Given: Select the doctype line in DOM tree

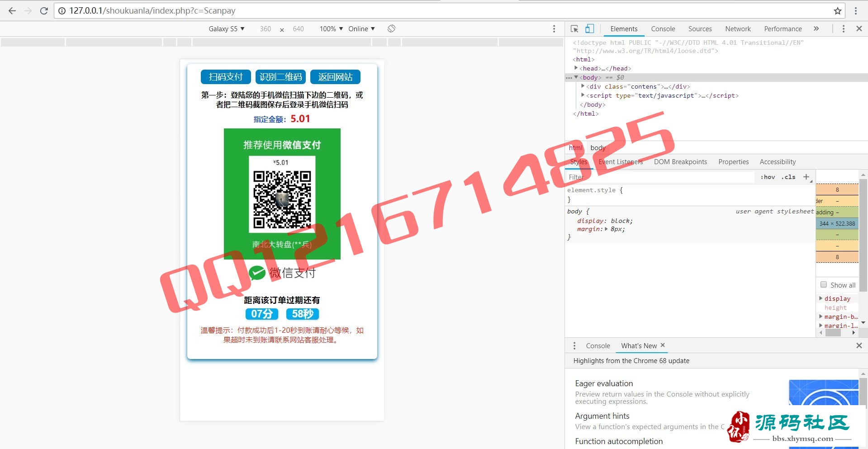Looking at the screenshot, I should (x=688, y=47).
